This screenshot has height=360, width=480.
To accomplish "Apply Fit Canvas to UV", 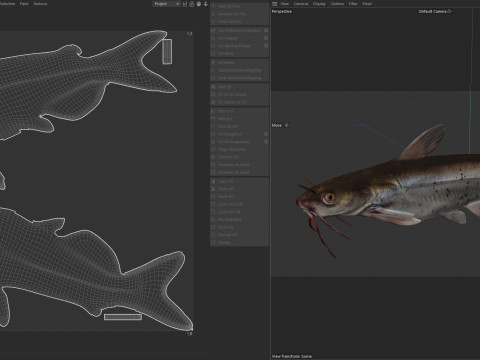I will tap(239, 102).
